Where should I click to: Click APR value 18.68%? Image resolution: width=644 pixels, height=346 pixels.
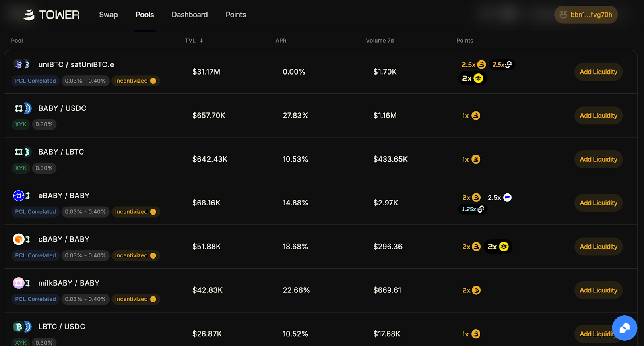295,247
